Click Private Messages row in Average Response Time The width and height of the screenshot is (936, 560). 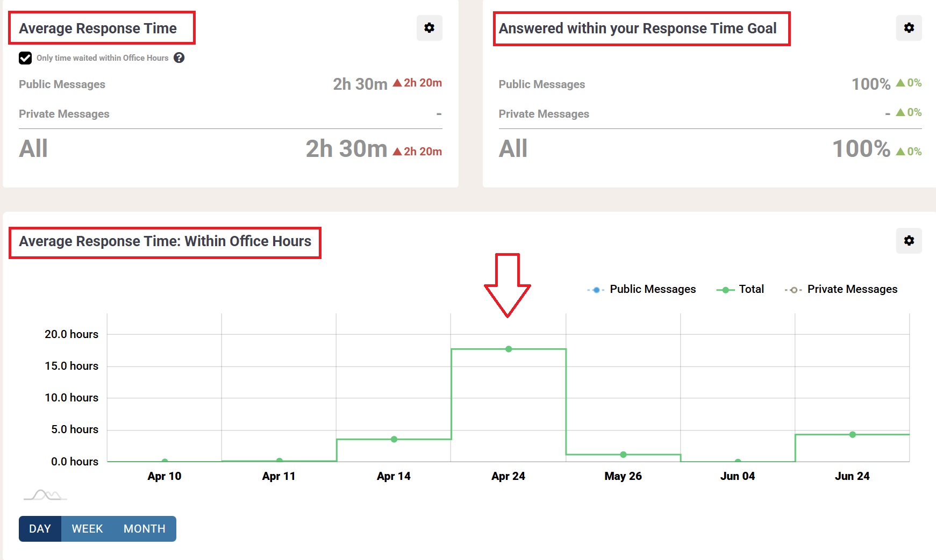point(231,114)
